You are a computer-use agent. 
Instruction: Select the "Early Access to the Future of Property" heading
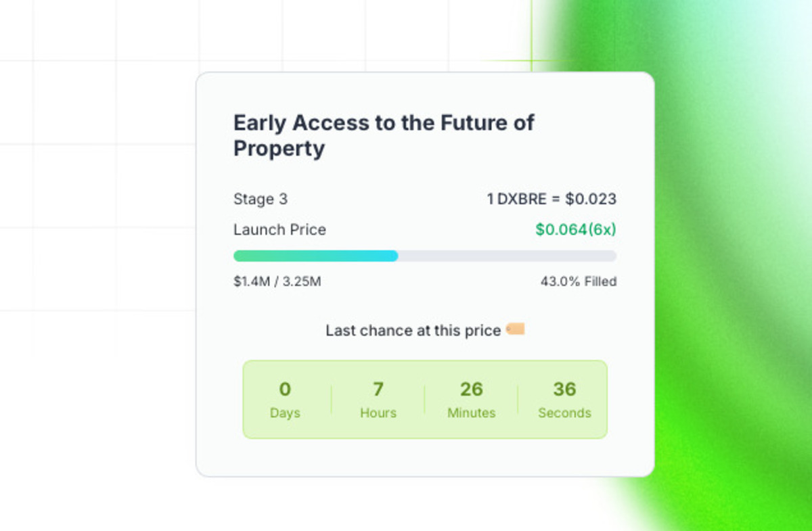click(384, 135)
